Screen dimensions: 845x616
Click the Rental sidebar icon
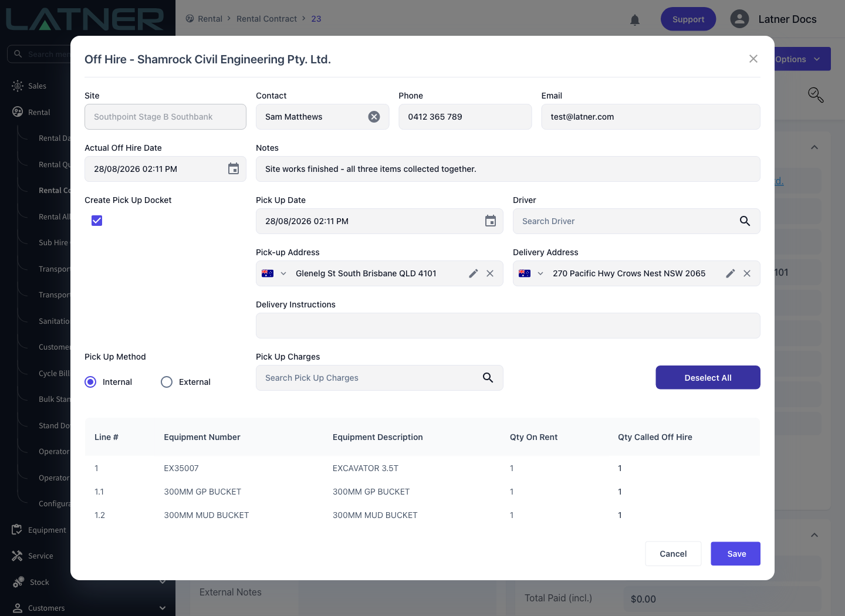pyautogui.click(x=18, y=112)
